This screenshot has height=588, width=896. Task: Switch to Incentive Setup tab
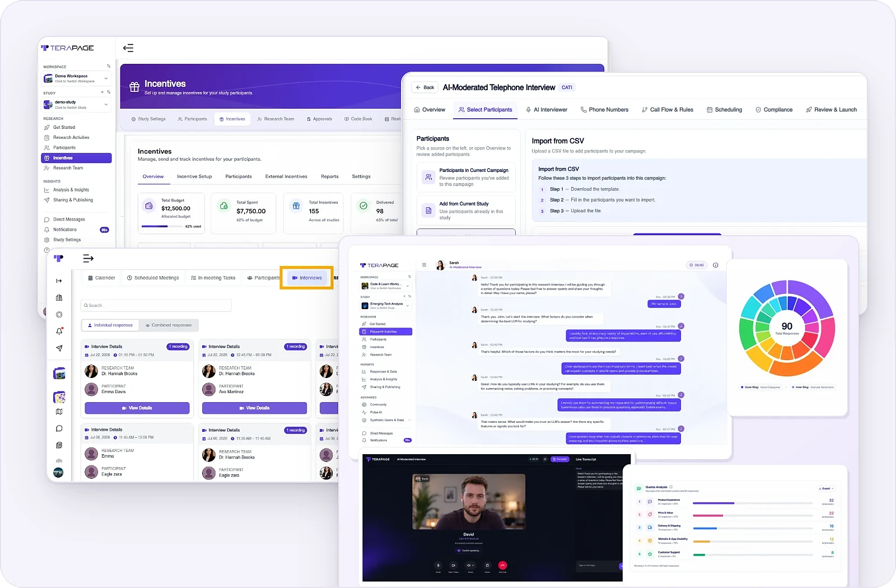[194, 177]
